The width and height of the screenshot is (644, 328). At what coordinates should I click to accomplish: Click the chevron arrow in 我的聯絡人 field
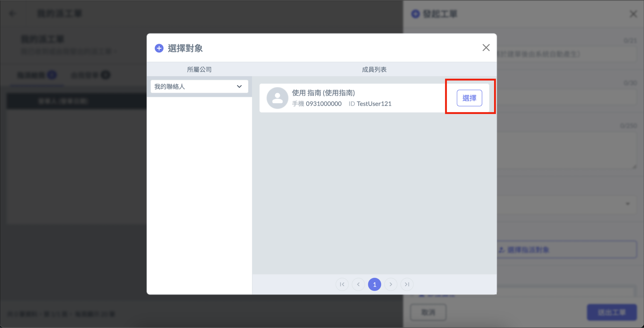point(239,87)
